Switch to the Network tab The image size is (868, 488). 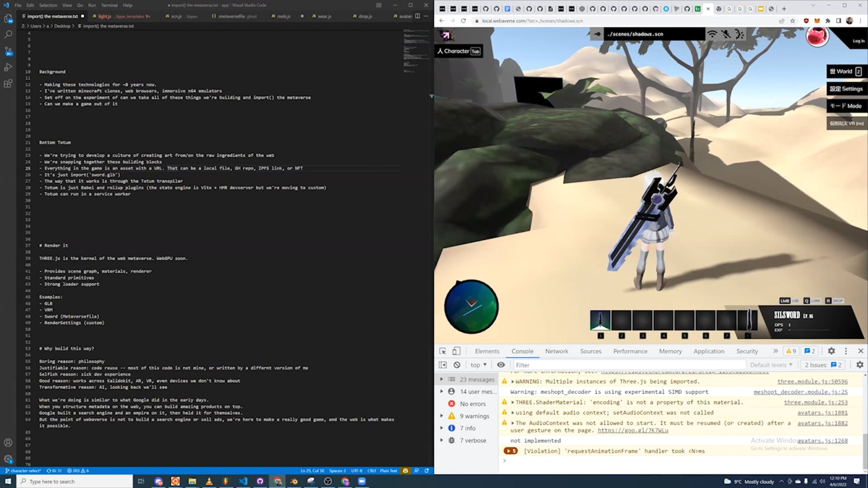pos(557,351)
